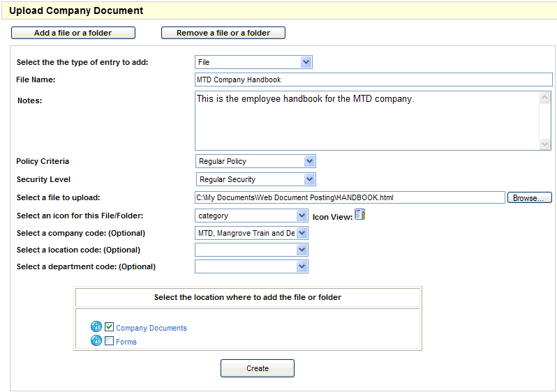Open the icon selection dropdown showing category
This screenshot has height=392, width=557.
251,216
